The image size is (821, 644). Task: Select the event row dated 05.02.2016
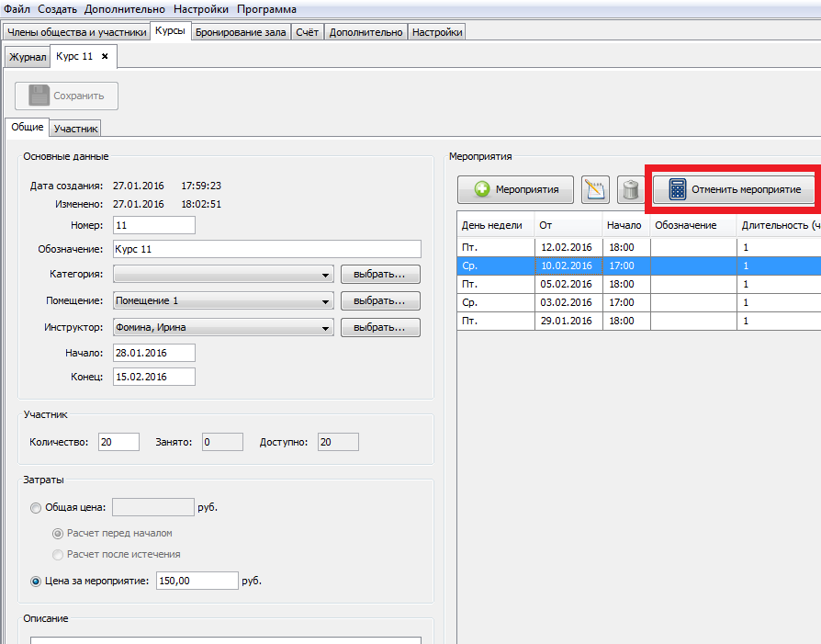point(639,284)
